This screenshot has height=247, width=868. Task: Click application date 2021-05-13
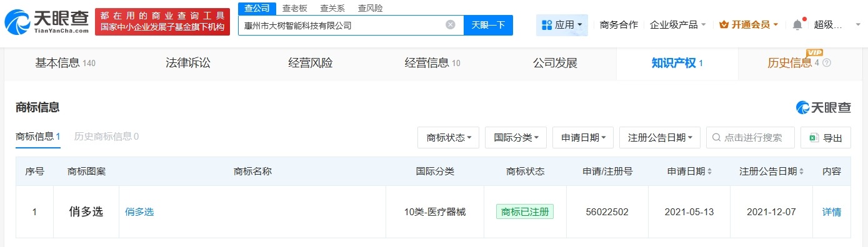pyautogui.click(x=689, y=212)
